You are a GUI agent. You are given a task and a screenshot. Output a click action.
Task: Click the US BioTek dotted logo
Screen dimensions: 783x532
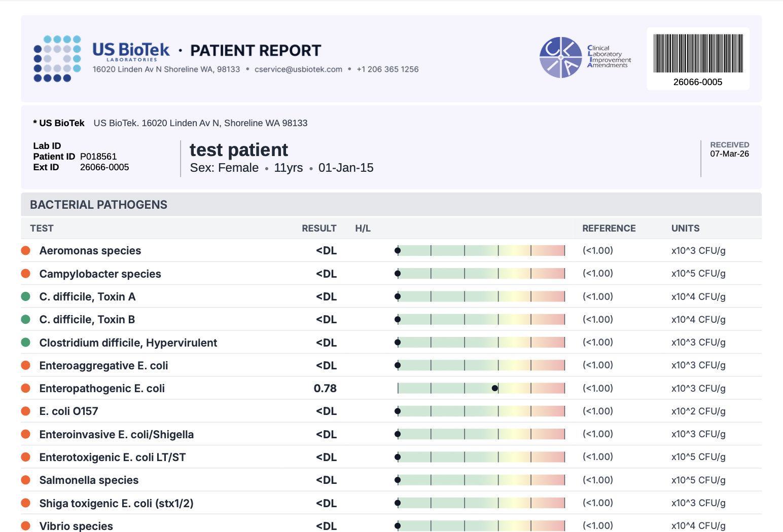57,58
